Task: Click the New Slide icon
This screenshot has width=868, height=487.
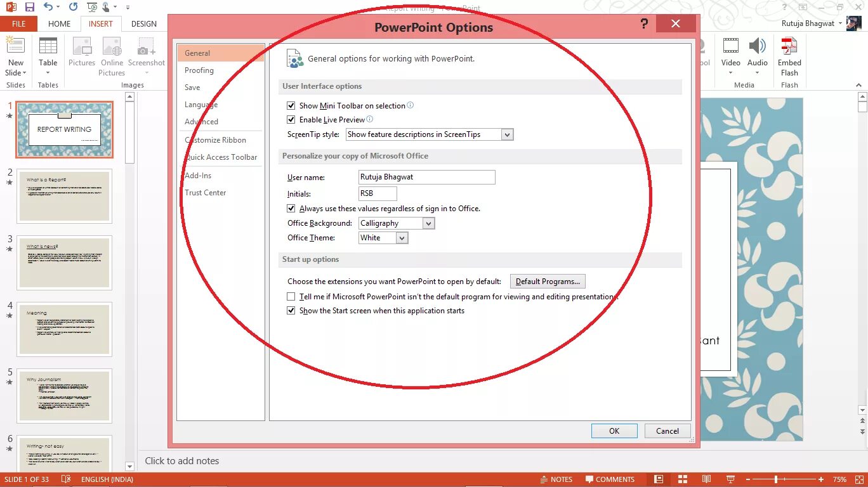Action: (16, 47)
